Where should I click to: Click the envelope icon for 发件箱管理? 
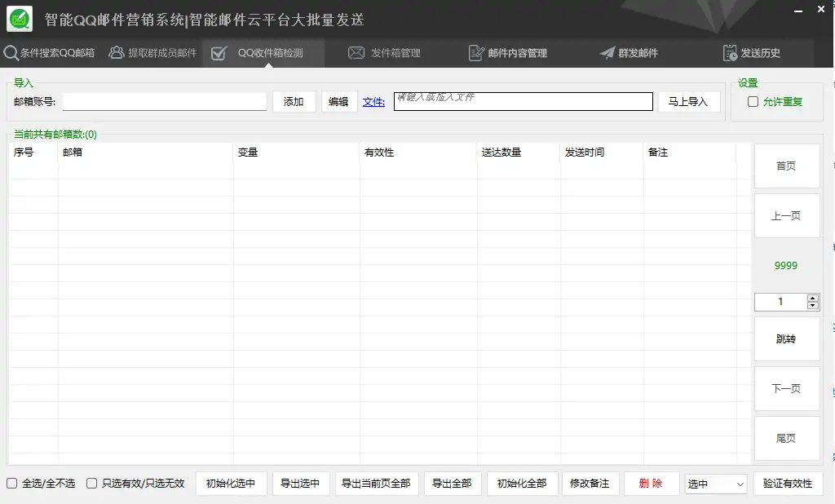click(x=356, y=53)
